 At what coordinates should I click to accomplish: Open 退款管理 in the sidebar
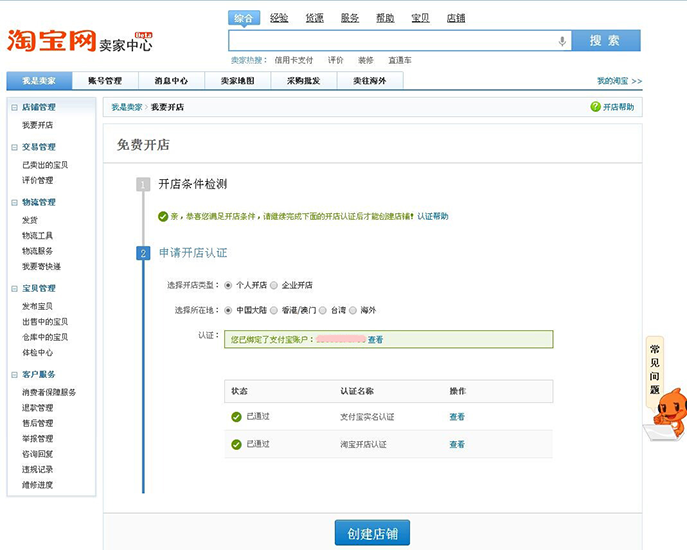(38, 408)
